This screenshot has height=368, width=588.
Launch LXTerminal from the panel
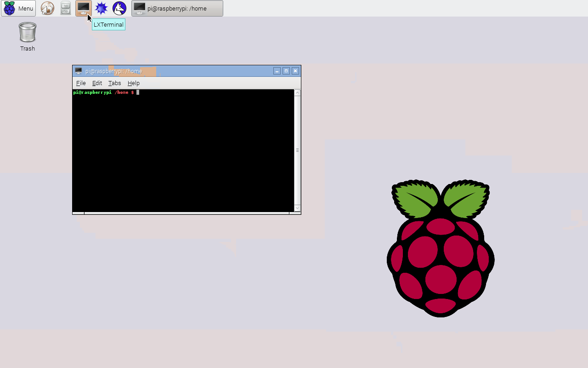click(x=84, y=8)
